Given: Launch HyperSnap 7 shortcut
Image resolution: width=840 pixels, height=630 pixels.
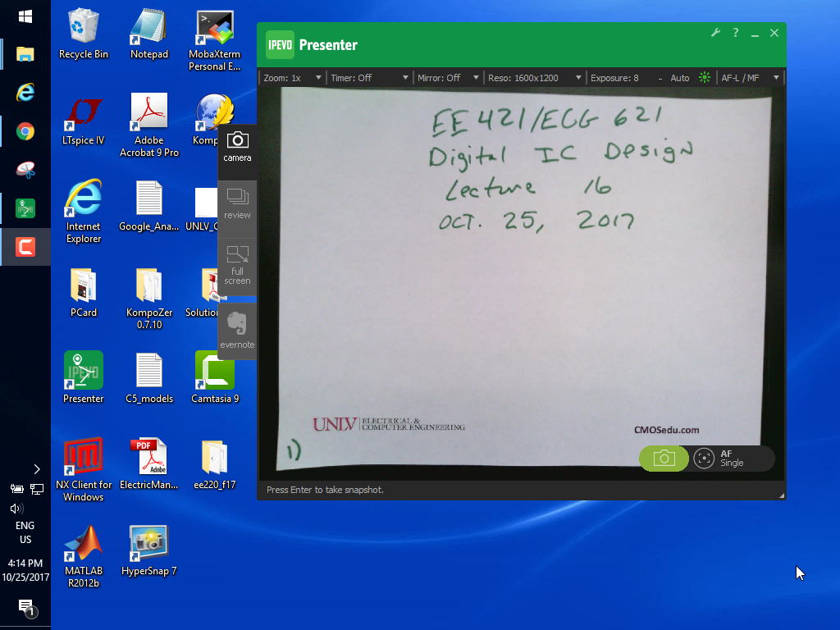Looking at the screenshot, I should click(x=149, y=550).
